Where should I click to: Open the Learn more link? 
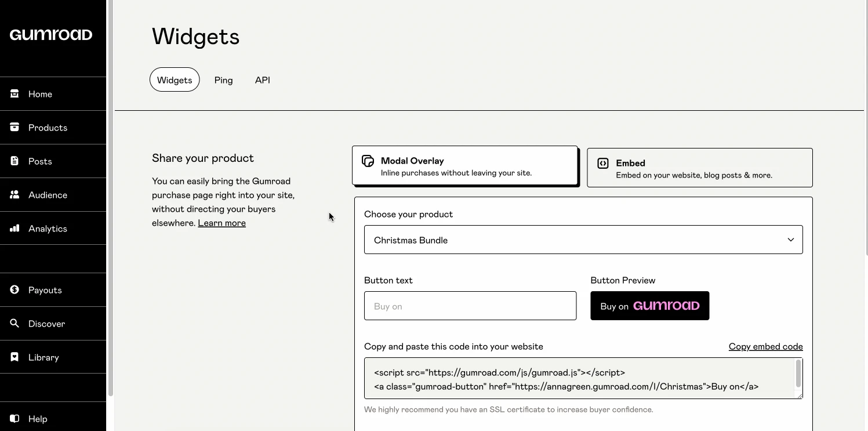point(221,223)
